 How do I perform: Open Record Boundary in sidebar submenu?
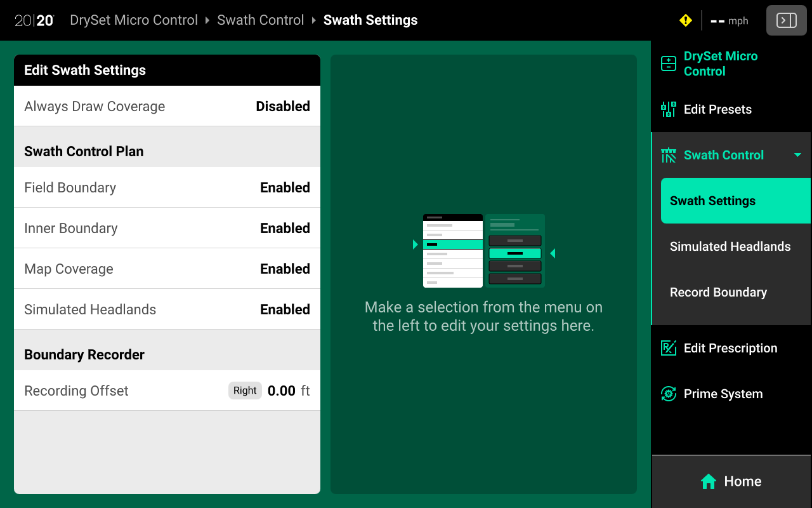(718, 292)
